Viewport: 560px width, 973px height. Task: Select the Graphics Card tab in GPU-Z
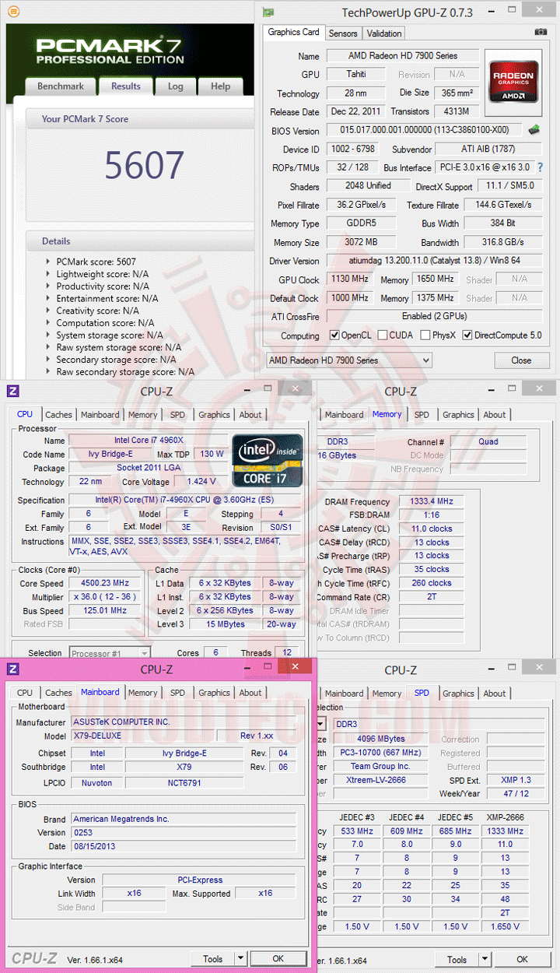point(294,33)
